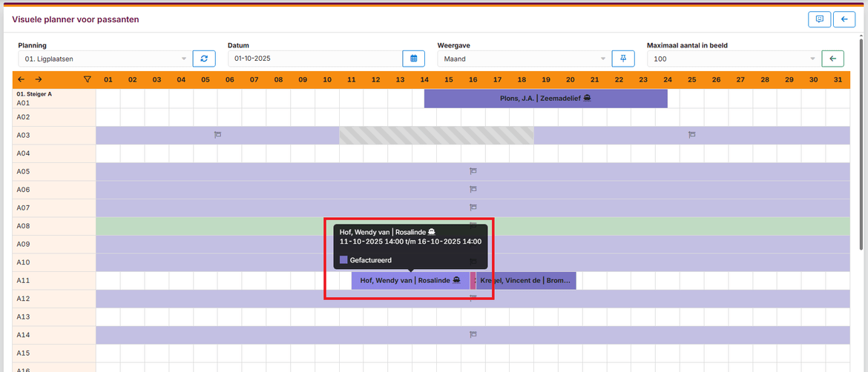Select the Hof, Wendy van Rosalinde booking

coord(410,280)
